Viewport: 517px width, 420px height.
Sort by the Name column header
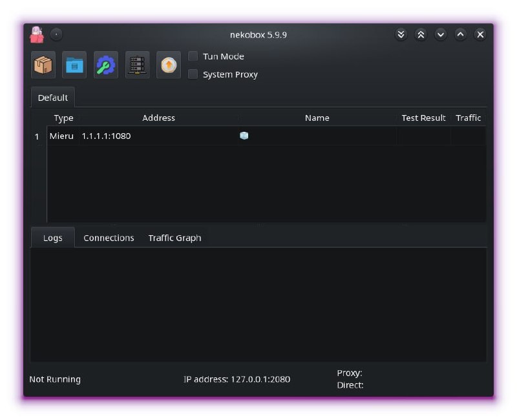(317, 118)
